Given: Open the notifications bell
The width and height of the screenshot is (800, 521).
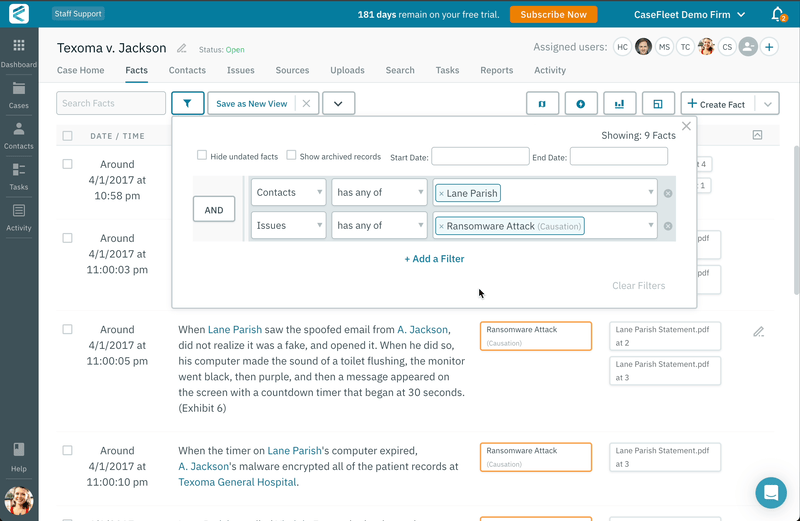Looking at the screenshot, I should click(x=777, y=15).
